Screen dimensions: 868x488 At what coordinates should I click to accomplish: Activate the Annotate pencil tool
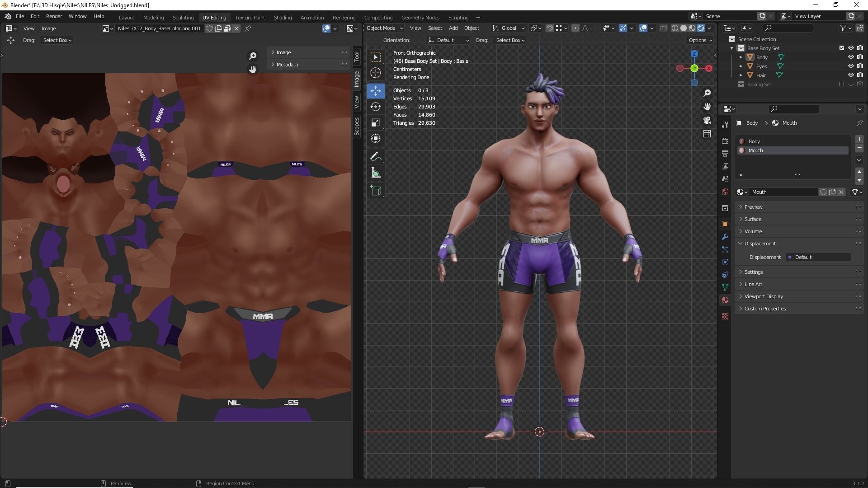click(x=376, y=157)
